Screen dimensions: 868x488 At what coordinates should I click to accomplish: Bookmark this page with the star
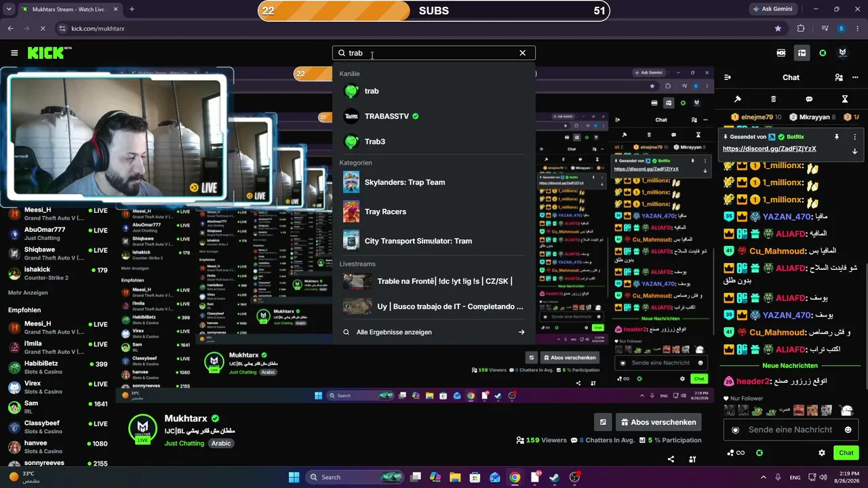click(x=778, y=28)
